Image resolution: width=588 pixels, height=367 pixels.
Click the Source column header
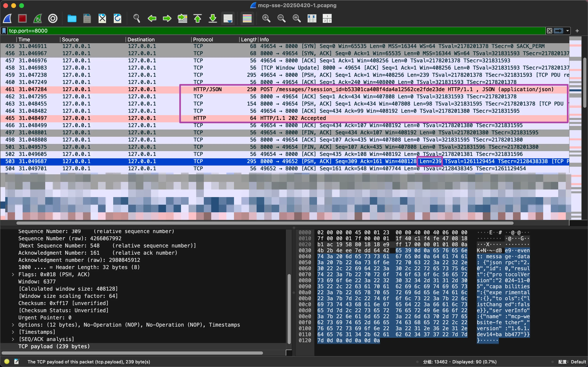[70, 40]
